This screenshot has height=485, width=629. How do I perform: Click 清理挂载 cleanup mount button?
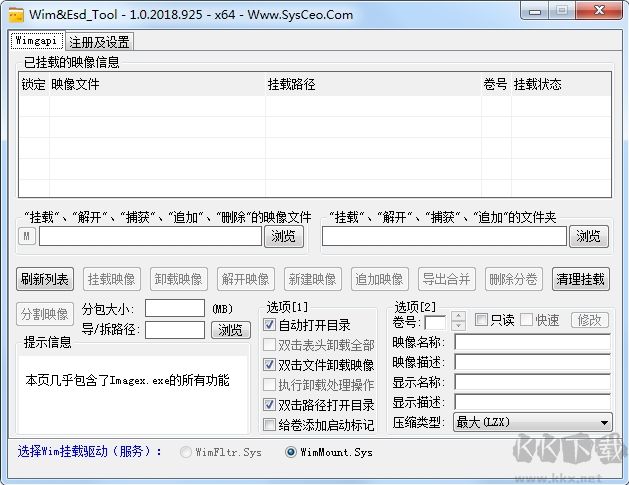(x=580, y=279)
